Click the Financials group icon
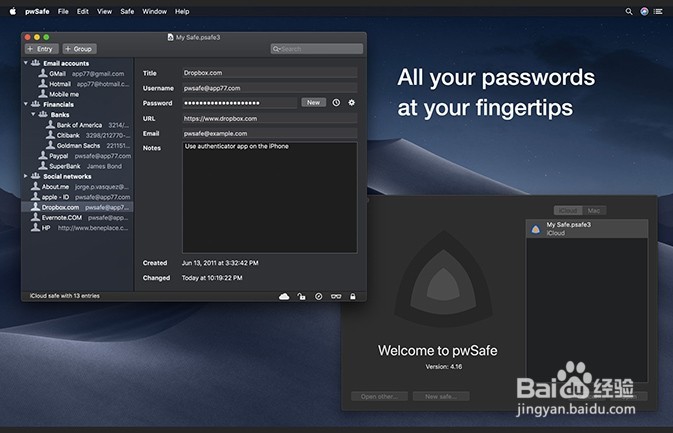Screen dimensions: 673x433 coord(36,104)
